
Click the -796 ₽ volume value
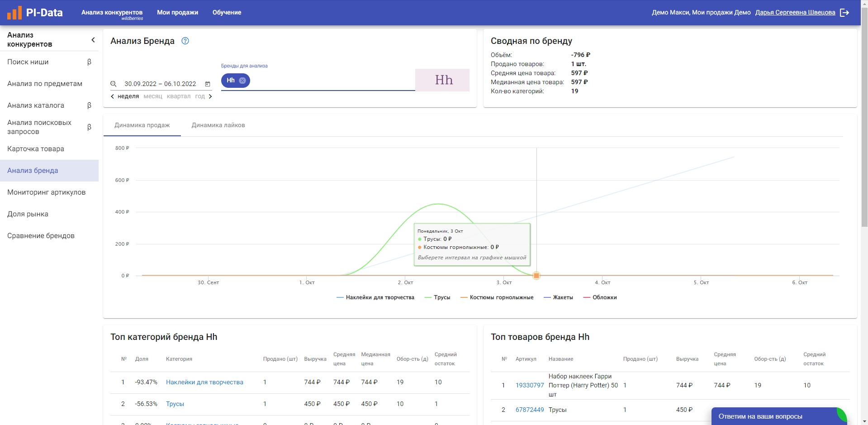coord(580,55)
